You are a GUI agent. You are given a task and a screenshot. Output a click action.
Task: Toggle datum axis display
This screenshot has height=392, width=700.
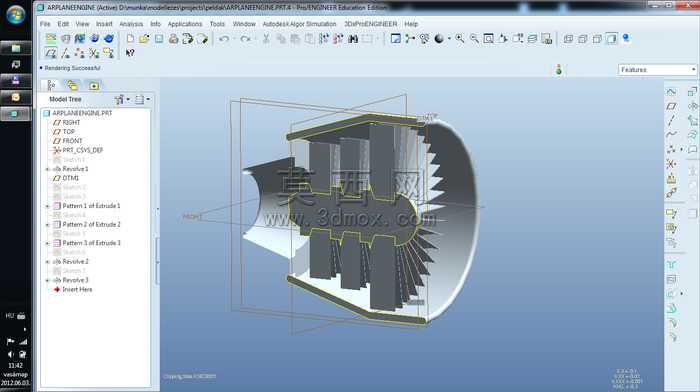(x=65, y=53)
